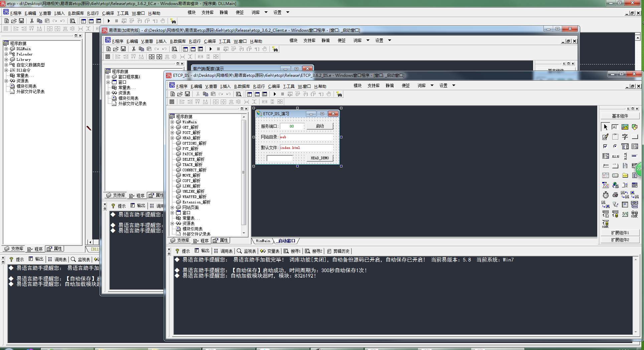Expand the GET_解析 tree node
644x350 pixels.
click(x=172, y=127)
